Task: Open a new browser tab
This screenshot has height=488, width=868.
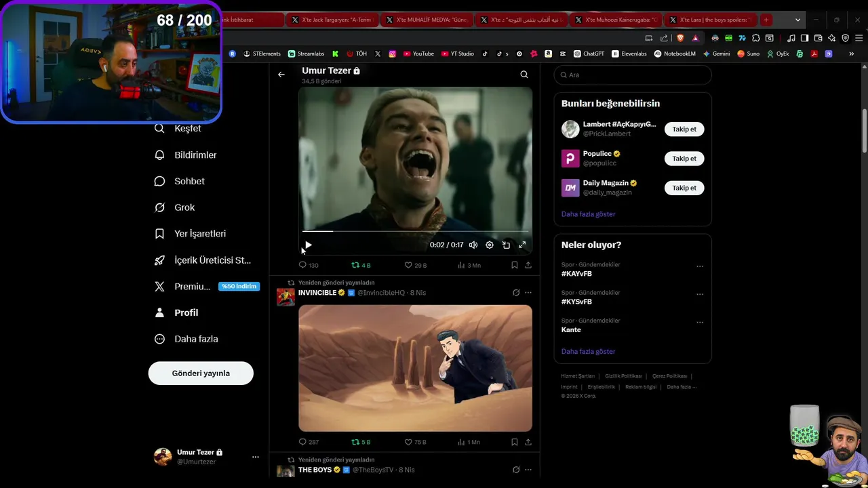Action: click(766, 20)
